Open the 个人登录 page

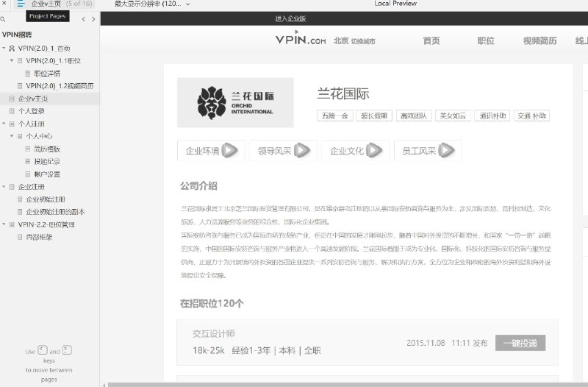[32, 111]
